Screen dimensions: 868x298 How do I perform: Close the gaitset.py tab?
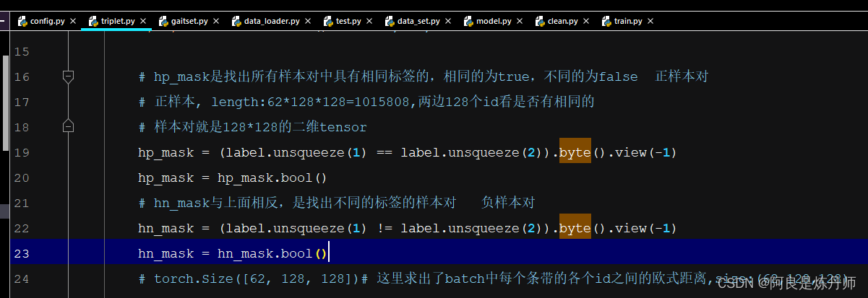pyautogui.click(x=215, y=22)
